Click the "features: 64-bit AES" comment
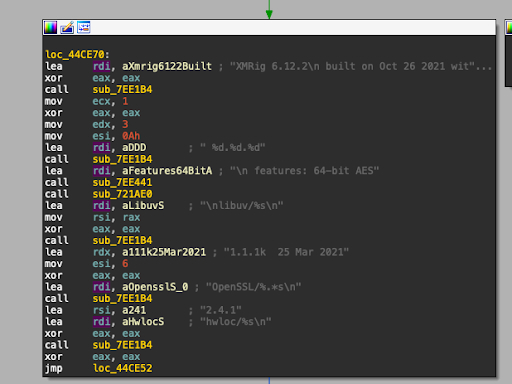Image resolution: width=512 pixels, height=384 pixels. click(x=305, y=171)
